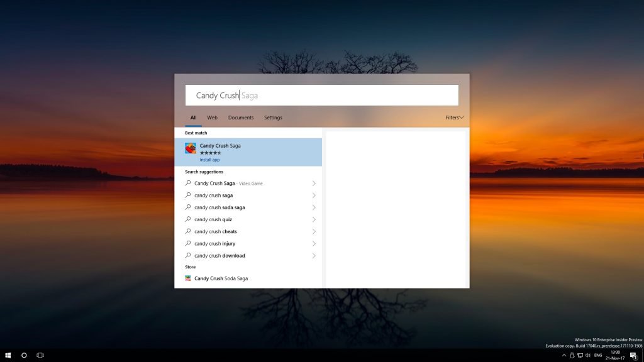Image resolution: width=644 pixels, height=362 pixels.
Task: Expand the candy crush cheats chevron
Action: [314, 231]
